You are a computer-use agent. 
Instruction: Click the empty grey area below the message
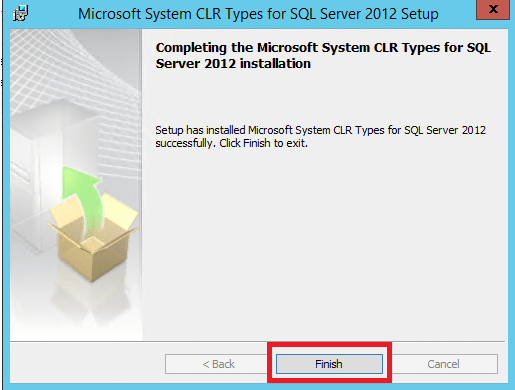325,243
